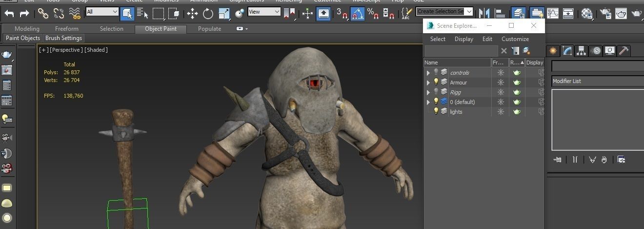Image resolution: width=644 pixels, height=229 pixels.
Task: Open Render Setup dialog
Action: pyautogui.click(x=605, y=13)
